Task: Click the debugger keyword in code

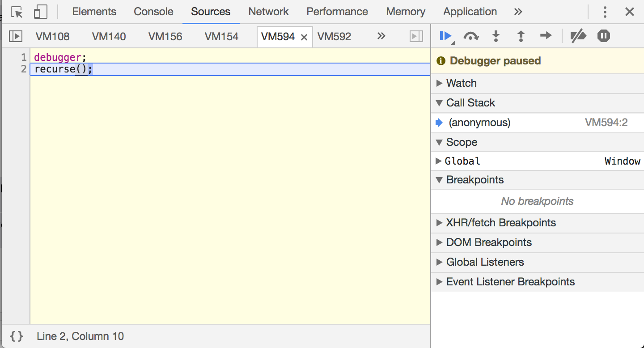Action: click(x=58, y=57)
